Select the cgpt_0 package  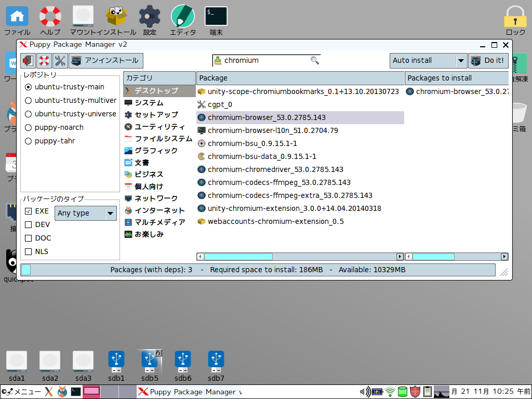300,104
